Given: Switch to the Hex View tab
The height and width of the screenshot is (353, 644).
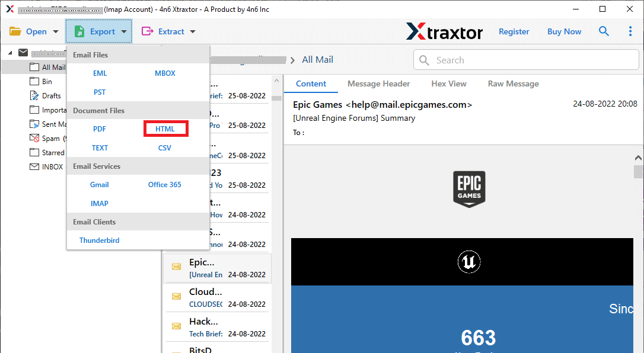Looking at the screenshot, I should [x=448, y=84].
